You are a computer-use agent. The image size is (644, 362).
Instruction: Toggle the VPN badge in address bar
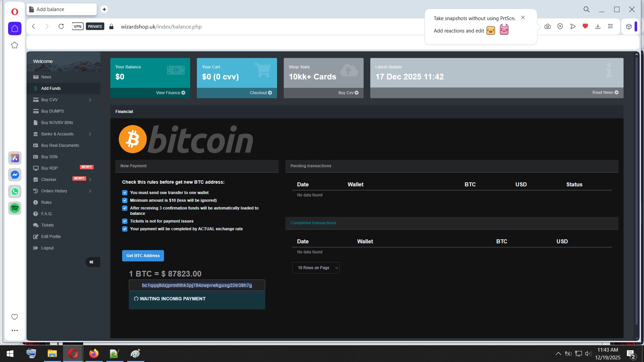tap(77, 26)
